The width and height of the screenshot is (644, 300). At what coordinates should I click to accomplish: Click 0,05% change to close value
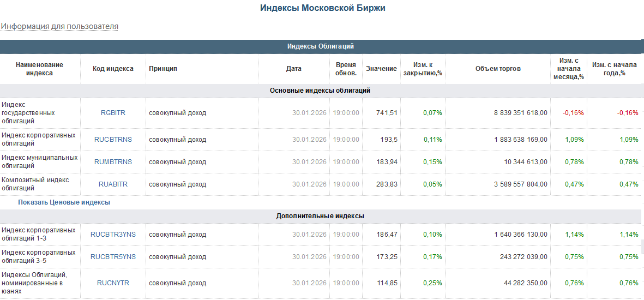pyautogui.click(x=433, y=184)
